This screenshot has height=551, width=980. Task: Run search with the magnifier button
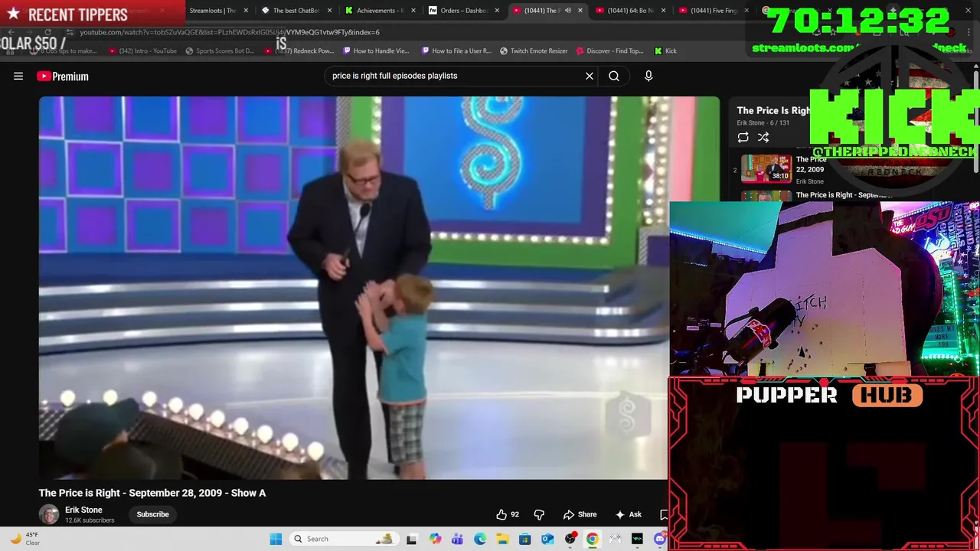point(614,76)
